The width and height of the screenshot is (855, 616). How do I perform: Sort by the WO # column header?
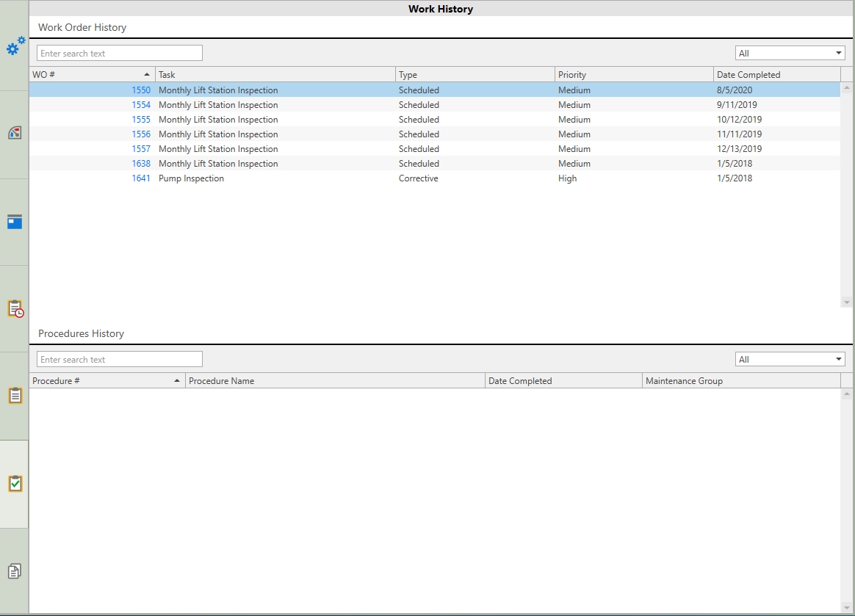click(92, 75)
